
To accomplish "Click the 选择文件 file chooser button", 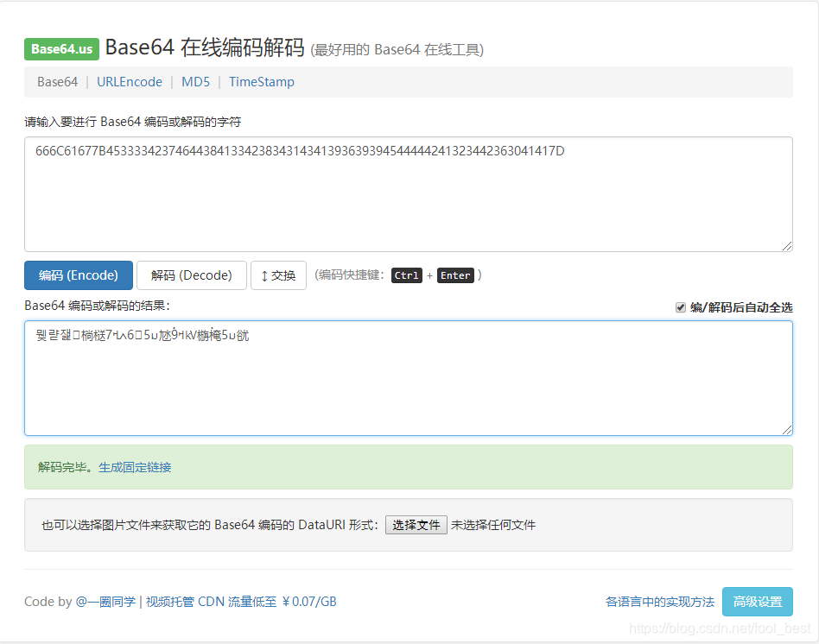I will 416,525.
